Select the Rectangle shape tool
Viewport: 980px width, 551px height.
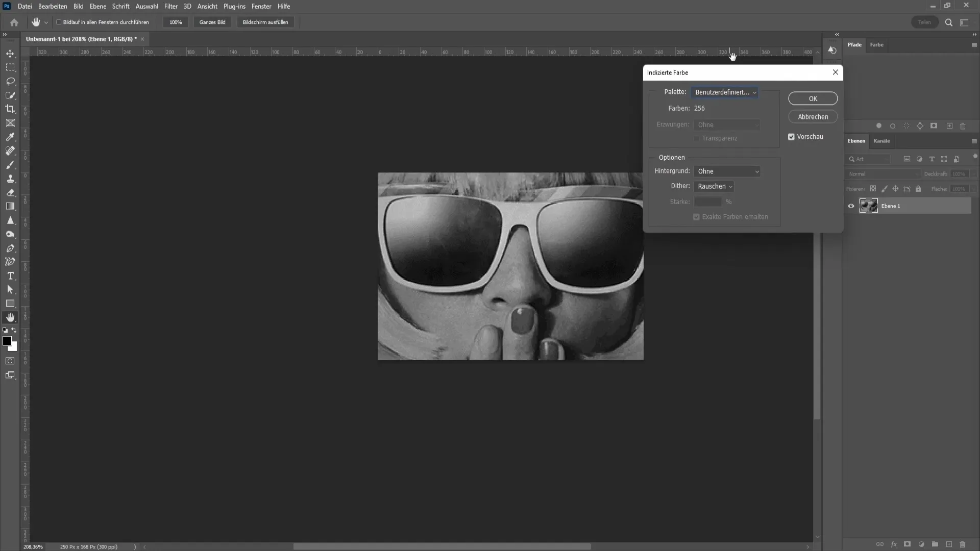click(x=10, y=304)
